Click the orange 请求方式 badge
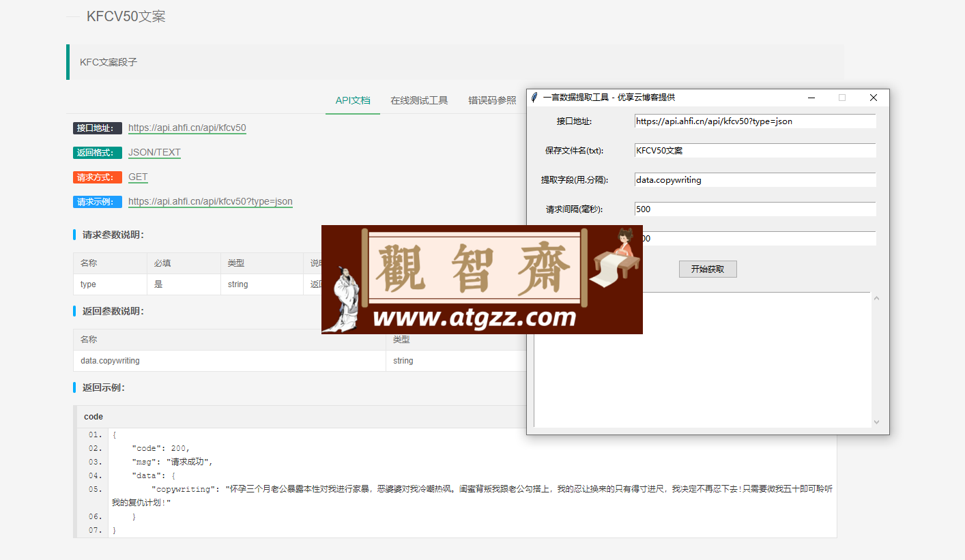Screen dimensions: 965x560 click(x=98, y=177)
